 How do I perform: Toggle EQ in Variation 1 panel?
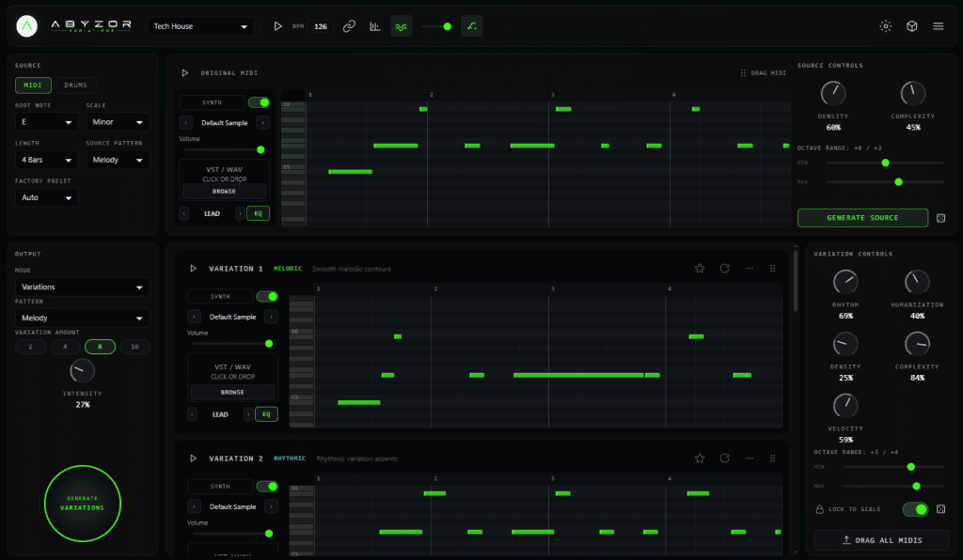point(266,414)
